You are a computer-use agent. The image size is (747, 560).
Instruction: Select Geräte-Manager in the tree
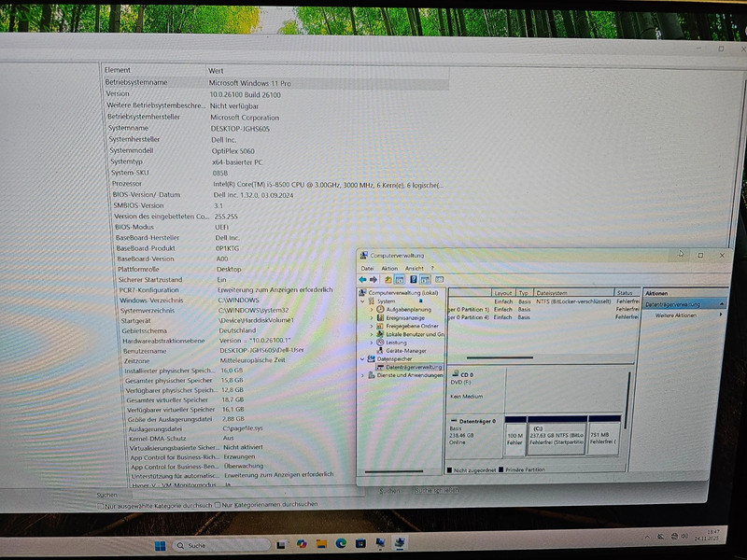click(x=405, y=351)
